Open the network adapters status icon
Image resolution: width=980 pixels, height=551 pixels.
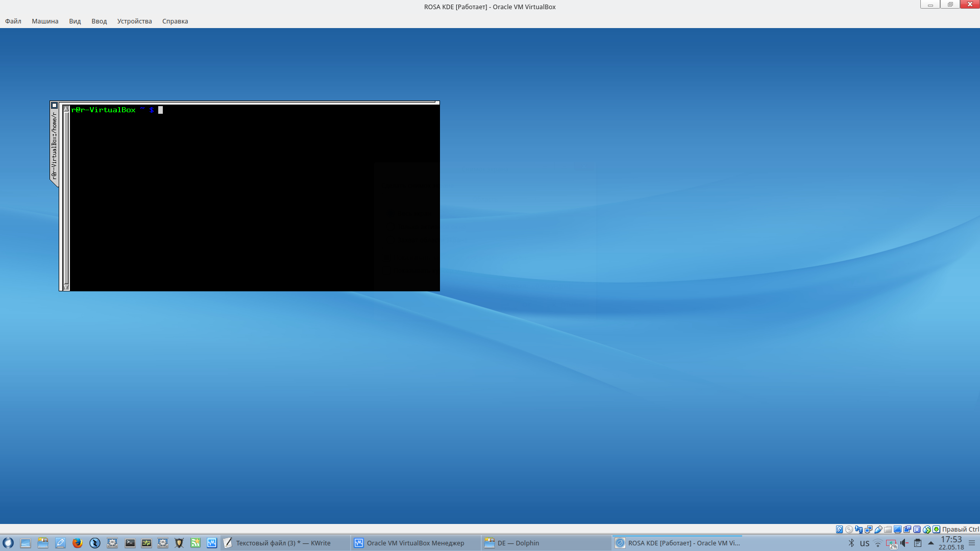point(868,529)
